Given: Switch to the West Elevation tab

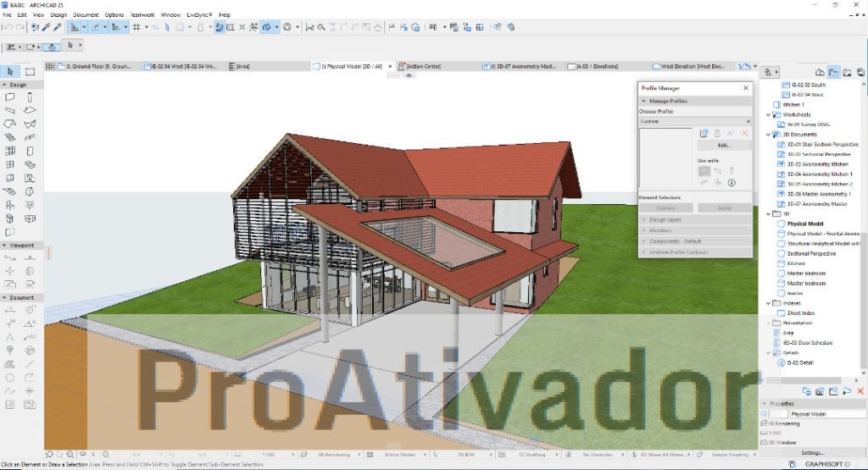Looking at the screenshot, I should [x=688, y=66].
